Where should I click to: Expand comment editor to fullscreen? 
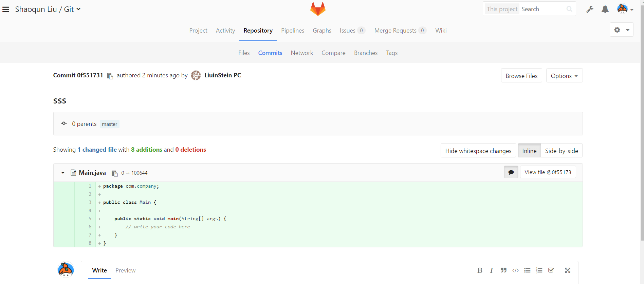point(567,270)
